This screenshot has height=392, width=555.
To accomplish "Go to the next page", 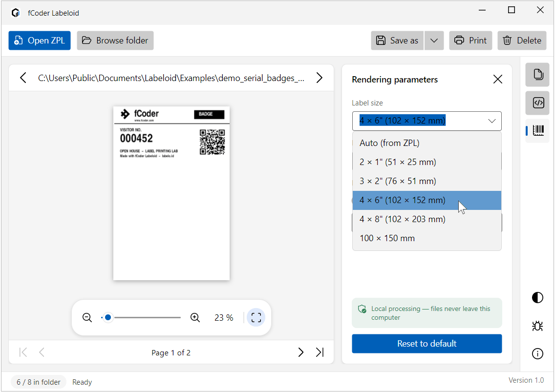I will (301, 352).
